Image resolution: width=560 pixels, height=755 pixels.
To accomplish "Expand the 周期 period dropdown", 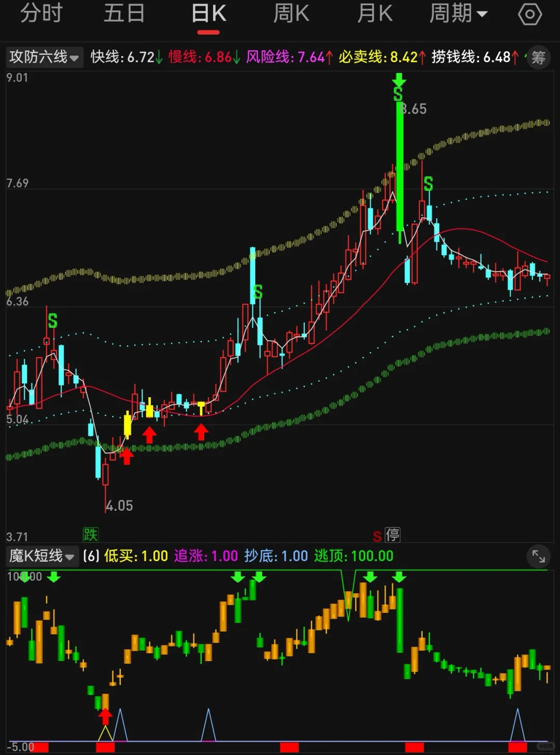I will pos(458,13).
